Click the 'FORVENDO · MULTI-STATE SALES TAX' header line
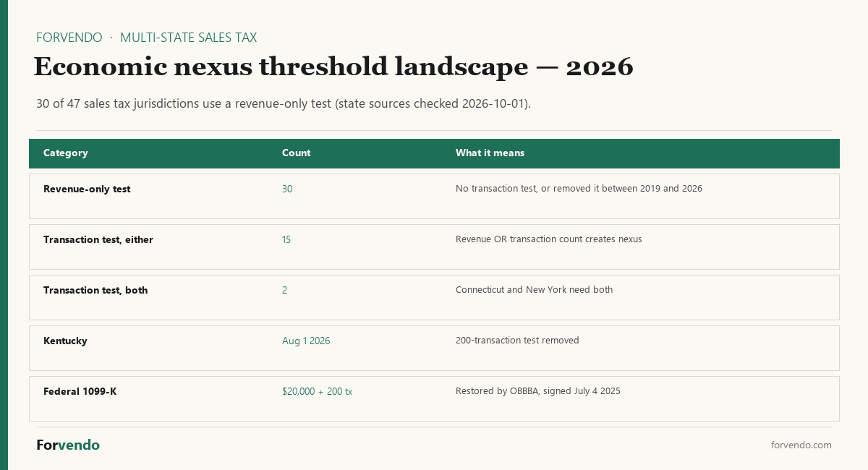Viewport: 868px width, 470px height. point(147,38)
